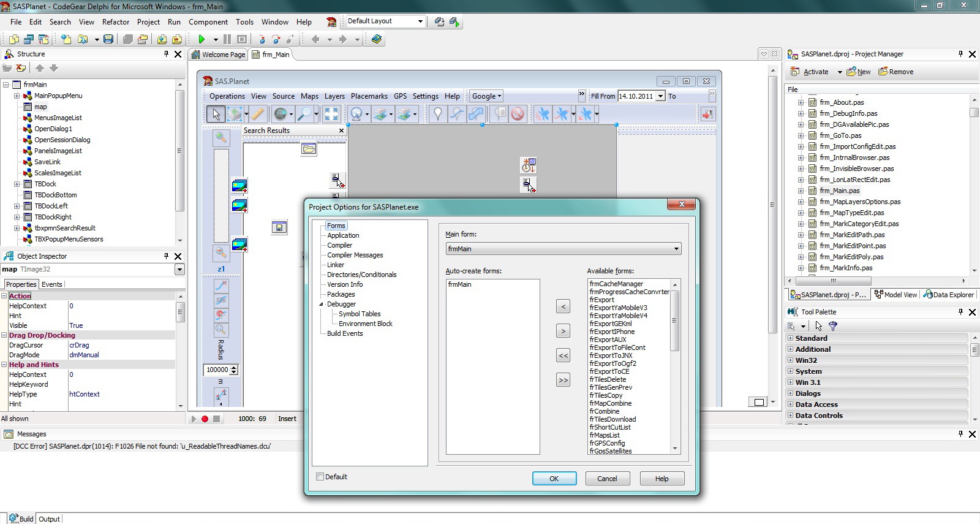Open the Default Layout combo box
Viewport: 980px width, 524px height.
tap(420, 21)
